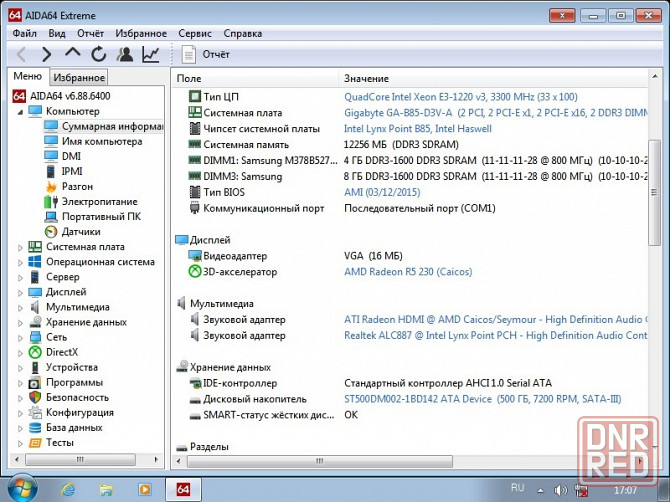Open the Файл menu
This screenshot has height=502, width=670.
click(x=24, y=33)
